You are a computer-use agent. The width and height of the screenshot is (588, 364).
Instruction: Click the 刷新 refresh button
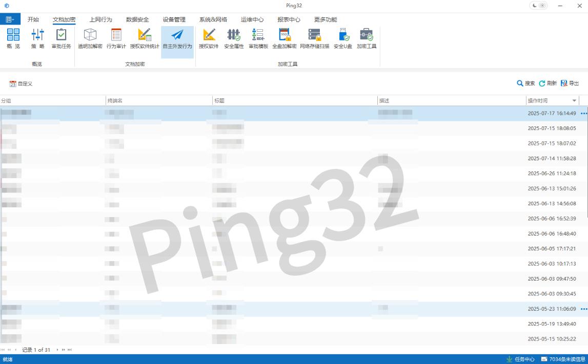point(548,83)
